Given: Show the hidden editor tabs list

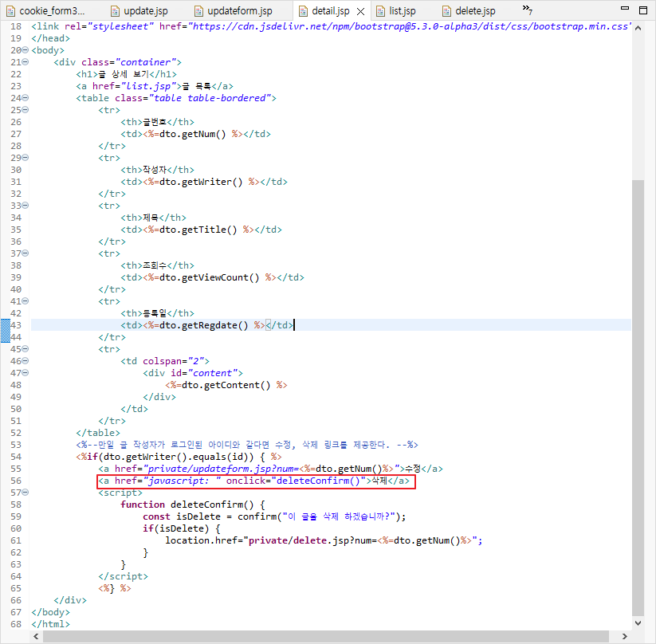Looking at the screenshot, I should coord(527,10).
